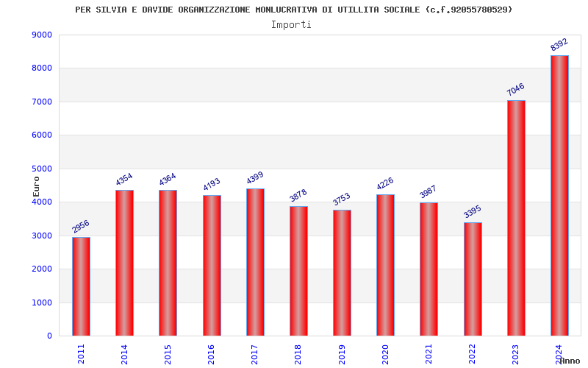The height and width of the screenshot is (368, 588).
Task: Click the value label 4193
Action: click(212, 185)
